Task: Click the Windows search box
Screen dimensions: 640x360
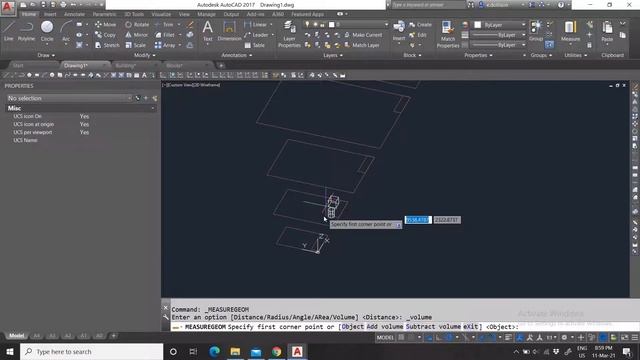Action: (91, 351)
